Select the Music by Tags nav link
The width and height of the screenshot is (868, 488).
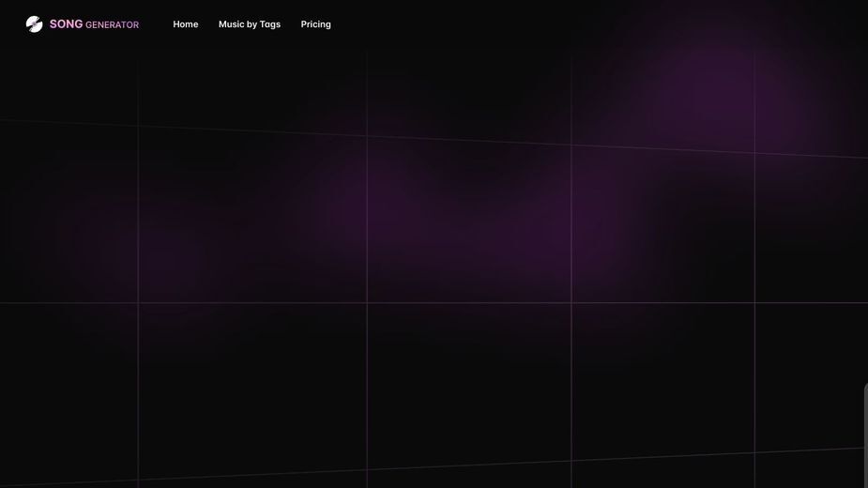click(250, 24)
